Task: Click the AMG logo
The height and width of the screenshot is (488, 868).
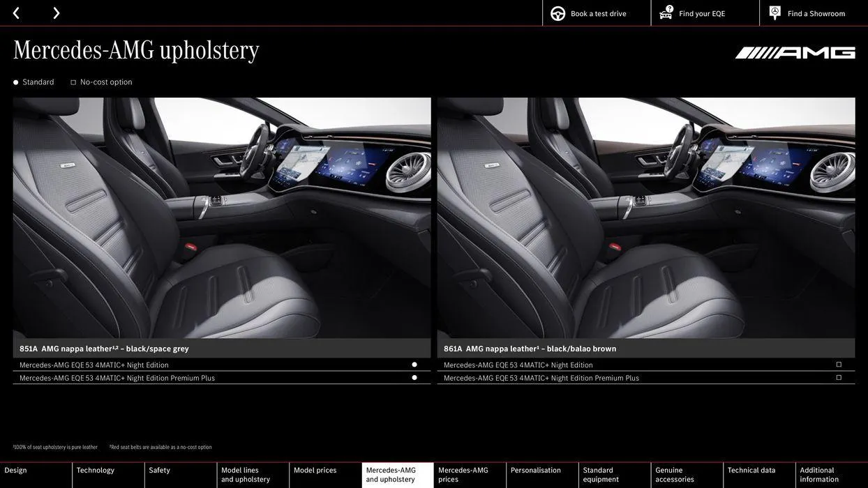Action: pos(795,53)
